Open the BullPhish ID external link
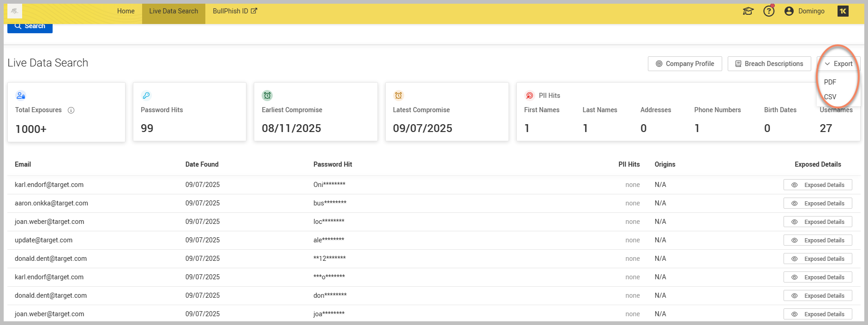 (234, 11)
